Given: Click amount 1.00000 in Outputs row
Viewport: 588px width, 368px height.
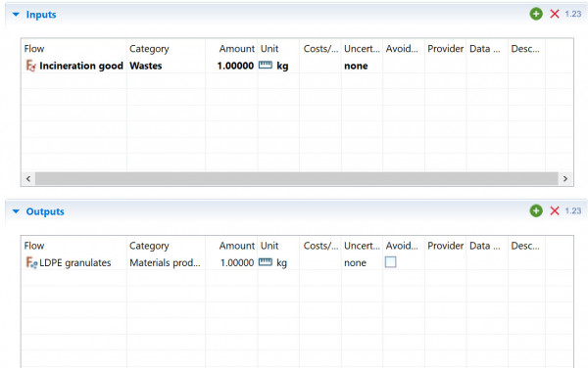Looking at the screenshot, I should coord(237,263).
